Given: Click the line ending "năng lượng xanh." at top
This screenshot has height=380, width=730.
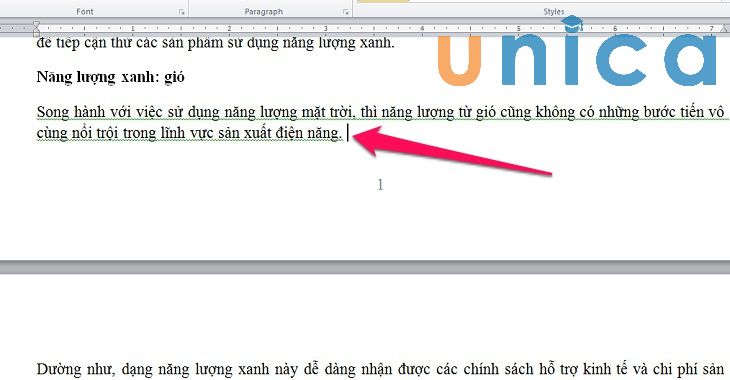Looking at the screenshot, I should coord(215,43).
